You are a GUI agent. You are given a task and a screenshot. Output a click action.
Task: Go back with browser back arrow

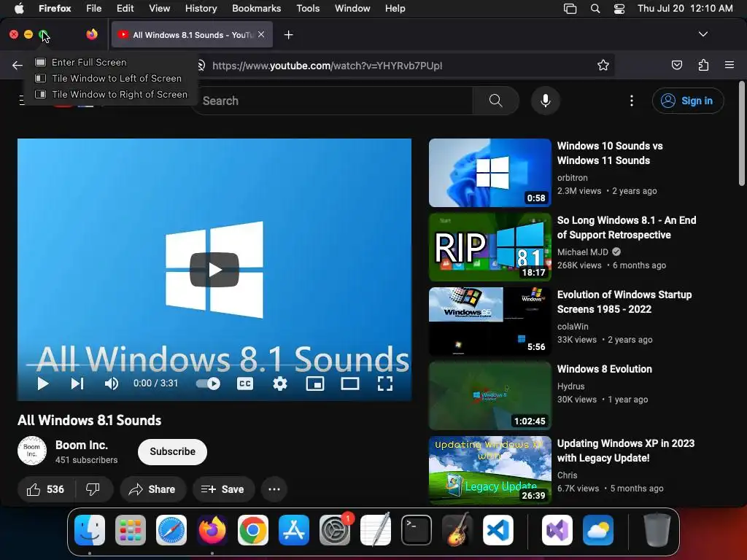pyautogui.click(x=18, y=65)
